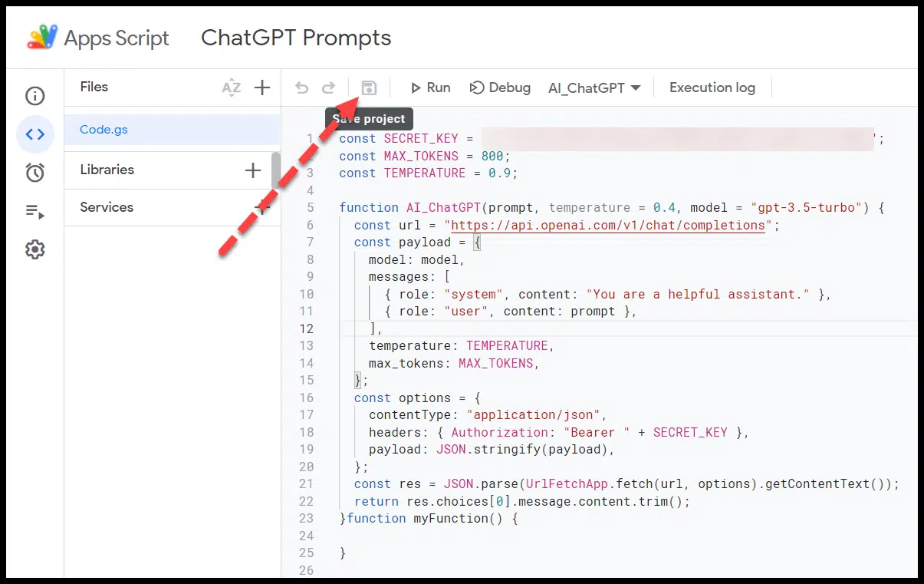Run the AI_ChatGPT function

[x=430, y=87]
